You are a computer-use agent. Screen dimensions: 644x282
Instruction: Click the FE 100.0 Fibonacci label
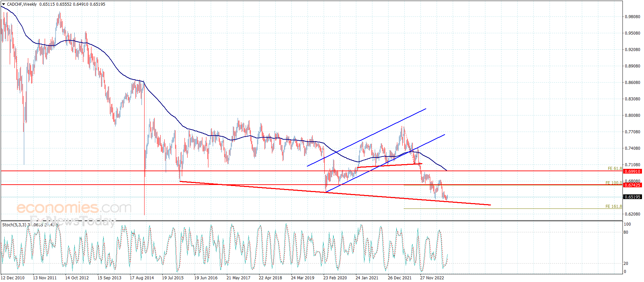pyautogui.click(x=614, y=183)
